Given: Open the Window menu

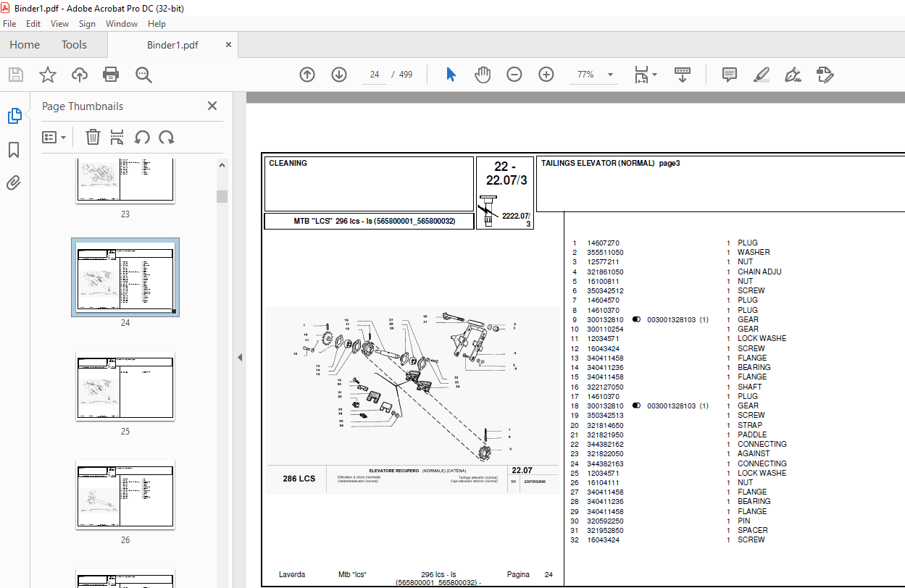Looking at the screenshot, I should pos(122,24).
